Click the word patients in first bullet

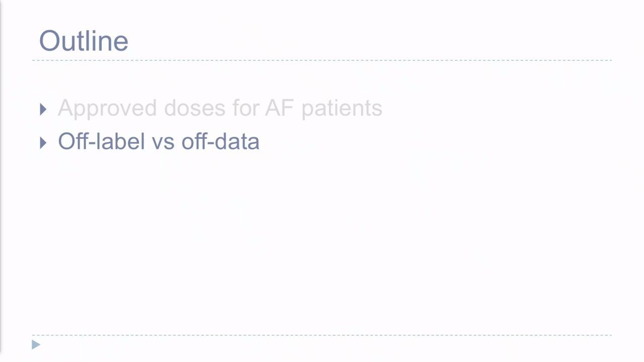[x=342, y=109]
